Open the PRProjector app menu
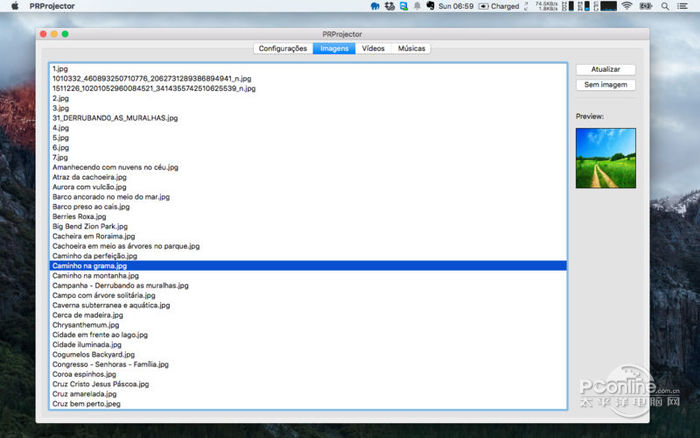 click(52, 6)
